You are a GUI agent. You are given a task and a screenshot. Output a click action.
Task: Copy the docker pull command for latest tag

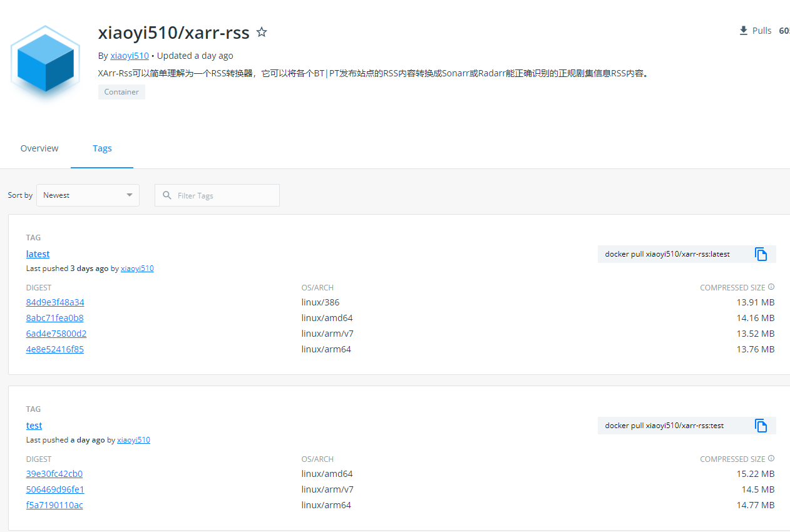(x=761, y=254)
